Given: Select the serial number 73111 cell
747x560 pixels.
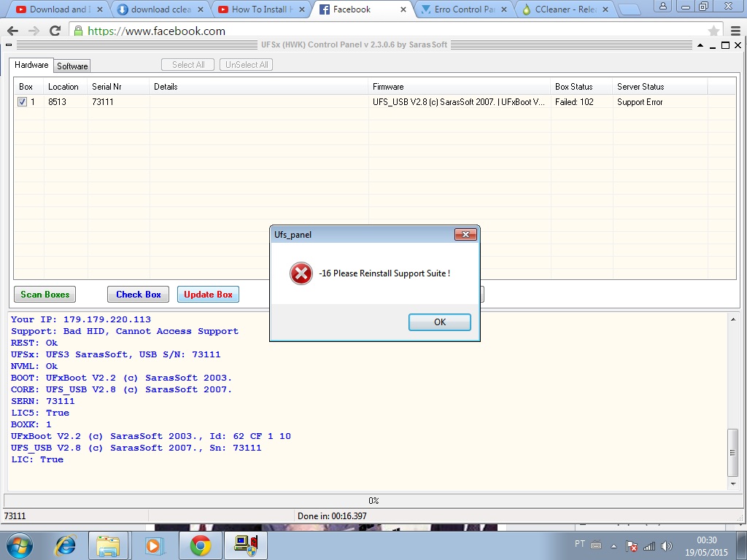Looking at the screenshot, I should tap(118, 101).
